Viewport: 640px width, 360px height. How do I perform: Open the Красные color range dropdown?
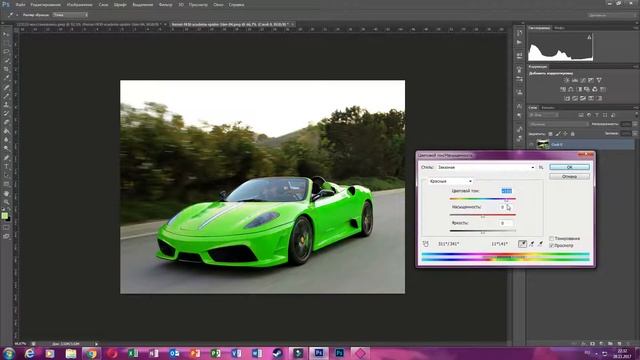point(451,181)
